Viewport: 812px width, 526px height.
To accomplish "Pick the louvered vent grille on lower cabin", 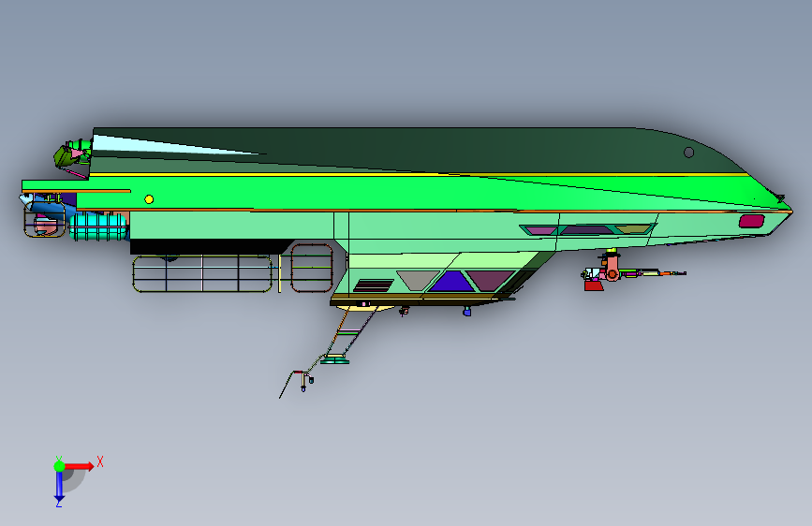I will click(374, 285).
